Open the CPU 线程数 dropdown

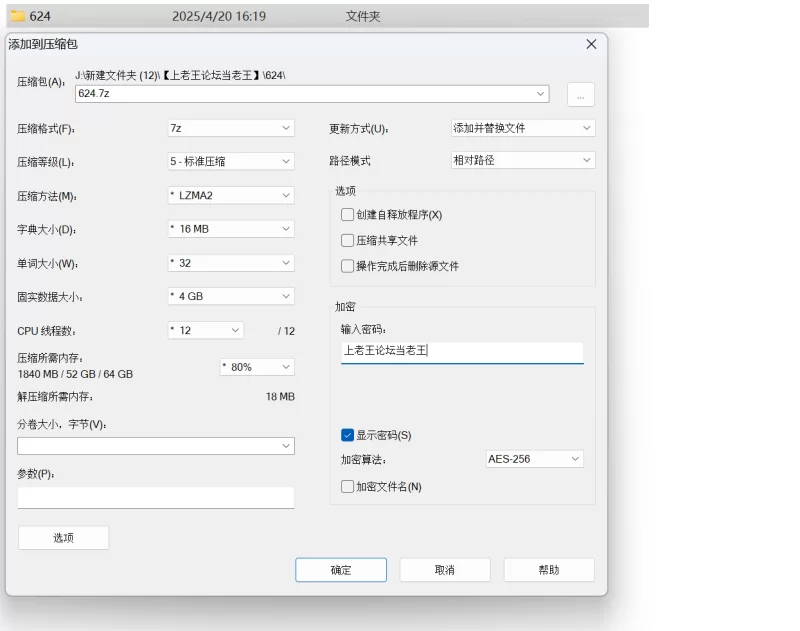tap(205, 330)
